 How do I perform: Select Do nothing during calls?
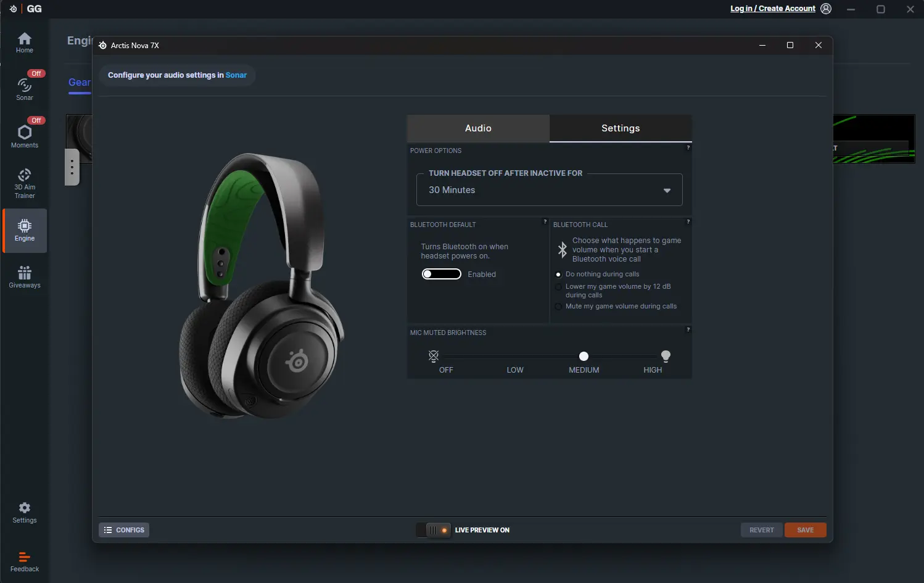[558, 275]
